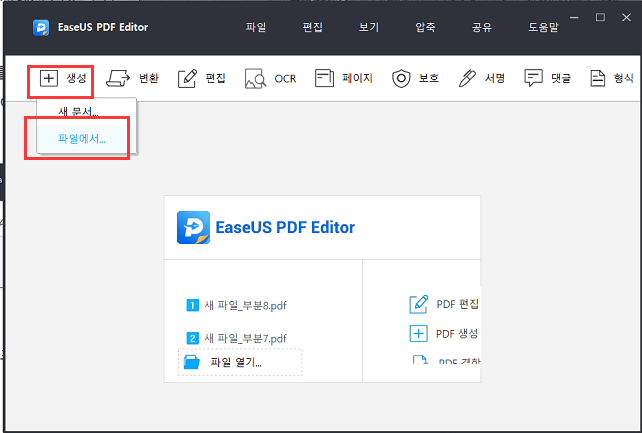Click the 생성 (Create) plus icon

(48, 78)
